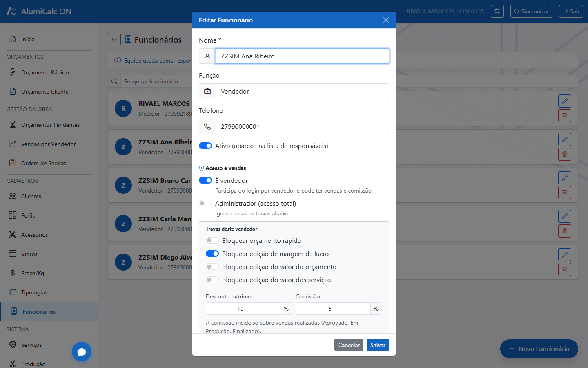Open Vendas por Vendedor in sidebar
The width and height of the screenshot is (588, 368).
[49, 144]
